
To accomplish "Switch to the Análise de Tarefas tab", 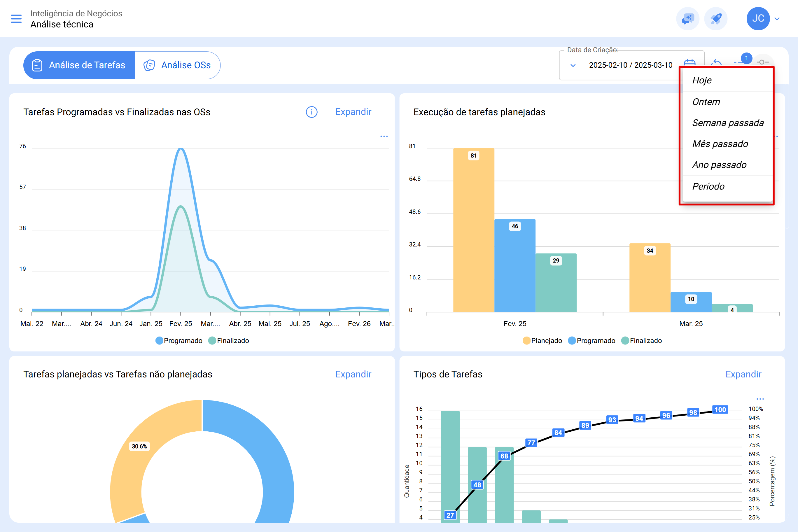I will [x=79, y=65].
